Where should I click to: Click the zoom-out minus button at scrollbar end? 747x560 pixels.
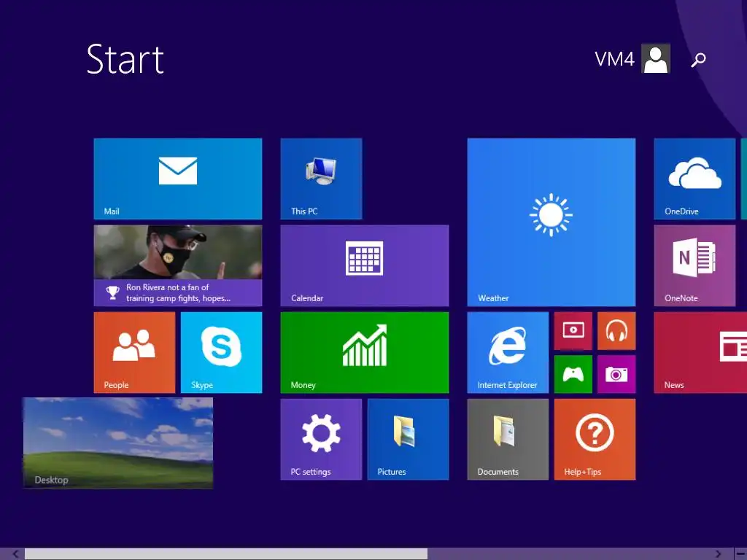click(x=740, y=554)
